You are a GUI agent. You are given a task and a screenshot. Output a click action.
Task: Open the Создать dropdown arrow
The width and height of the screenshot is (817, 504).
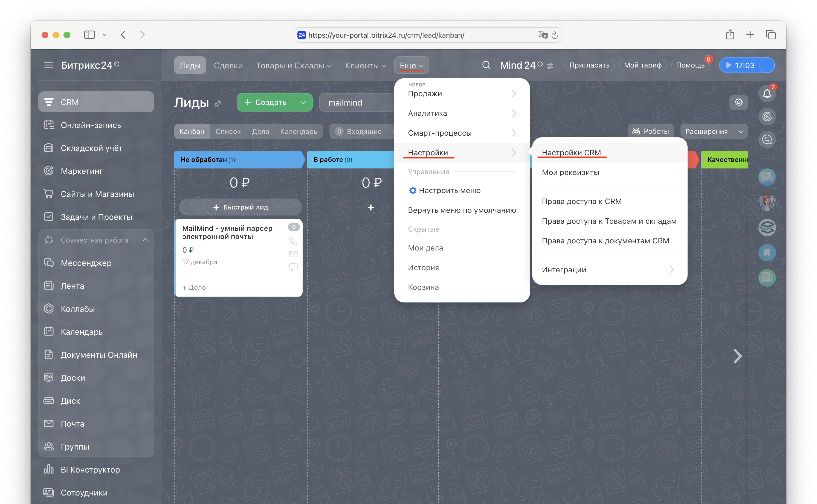303,102
